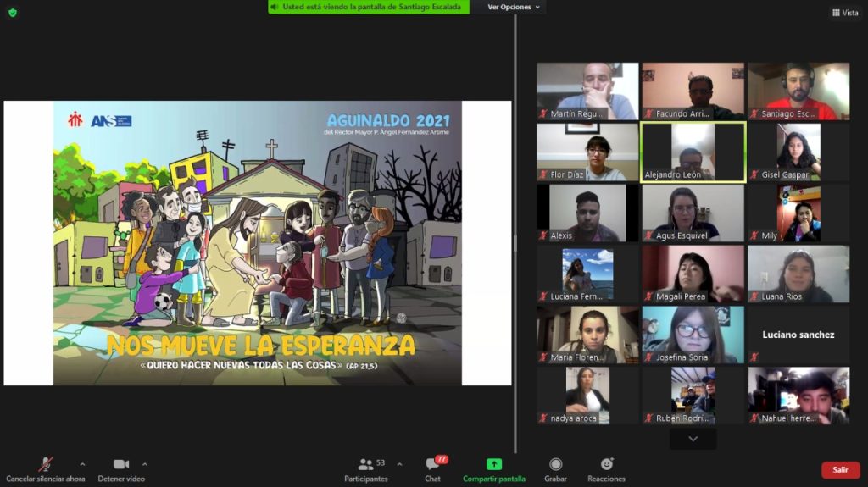Click the divider handle between share and gallery

pos(515,243)
